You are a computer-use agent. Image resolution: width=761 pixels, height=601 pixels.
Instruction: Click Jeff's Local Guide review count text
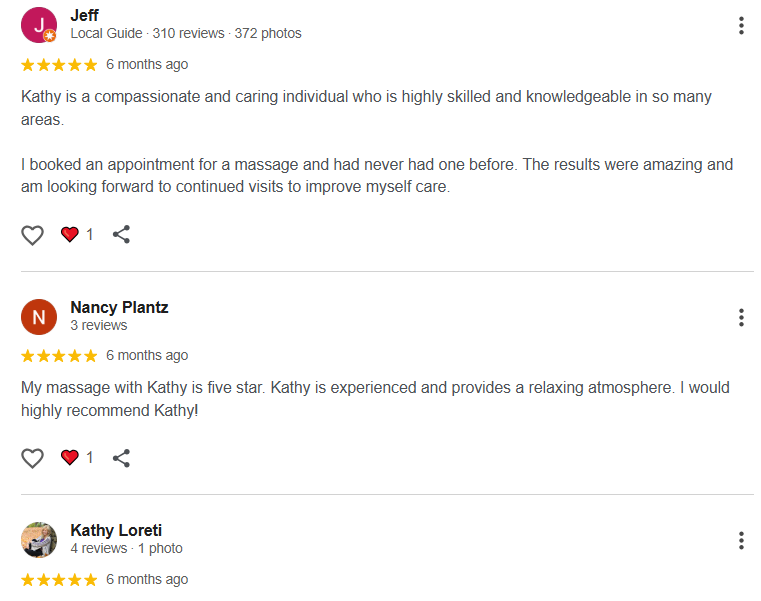click(185, 33)
